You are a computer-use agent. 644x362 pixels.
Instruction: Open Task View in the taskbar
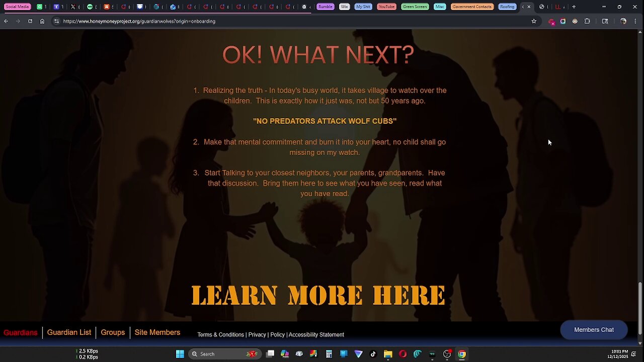point(270,354)
